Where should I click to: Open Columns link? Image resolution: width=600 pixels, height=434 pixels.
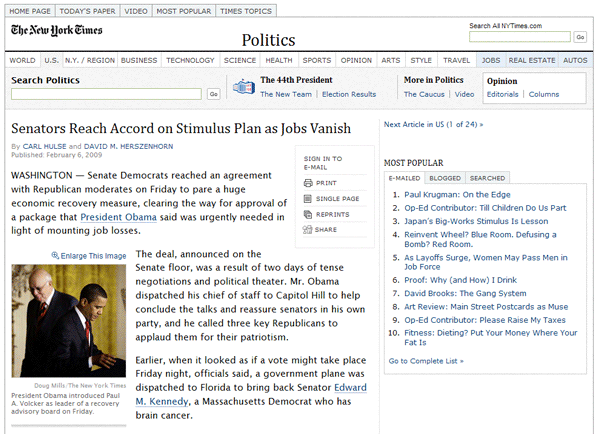click(544, 94)
